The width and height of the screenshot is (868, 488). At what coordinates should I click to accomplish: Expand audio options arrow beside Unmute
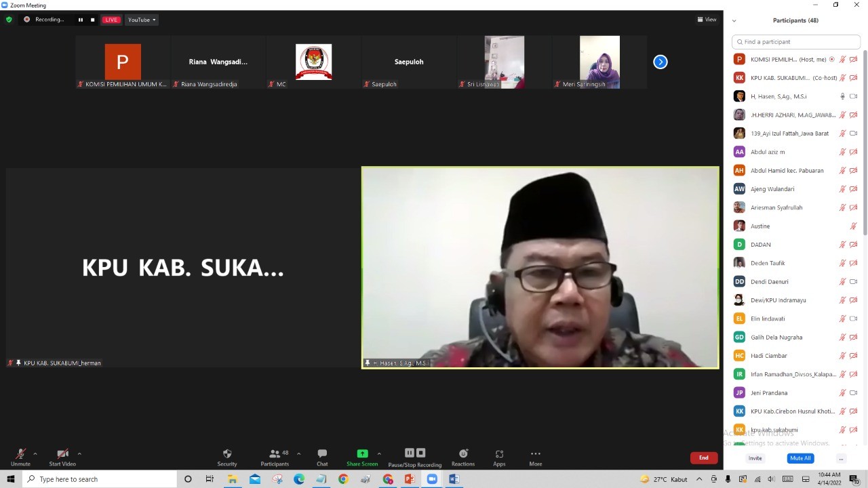pyautogui.click(x=35, y=453)
